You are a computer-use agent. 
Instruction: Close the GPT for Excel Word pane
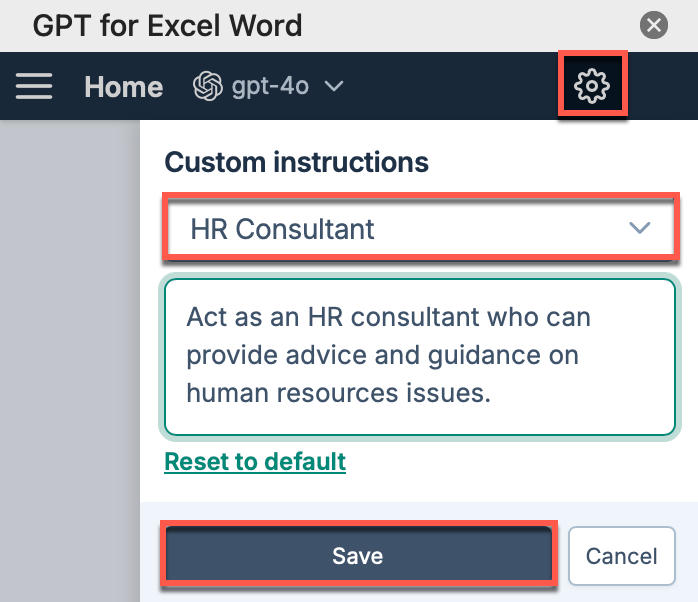tap(653, 25)
